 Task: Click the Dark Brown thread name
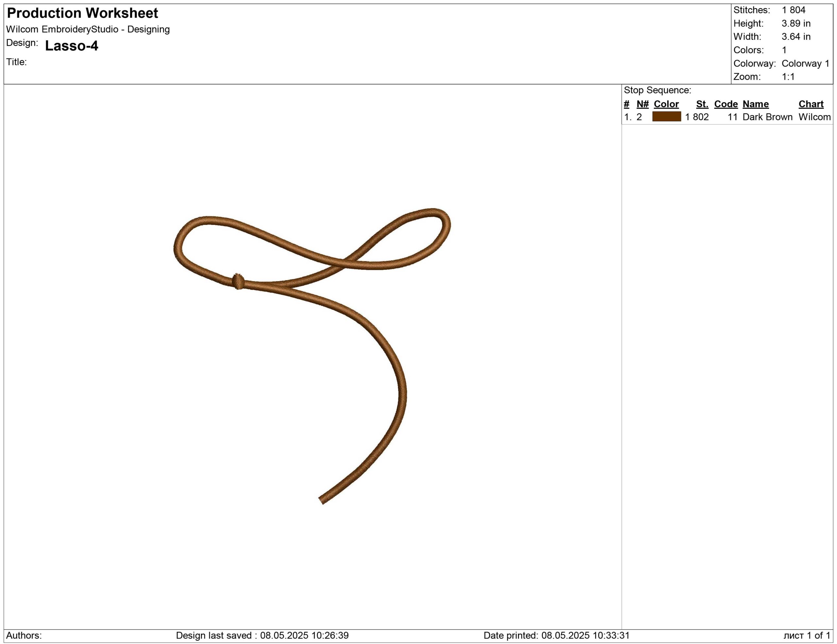[767, 117]
